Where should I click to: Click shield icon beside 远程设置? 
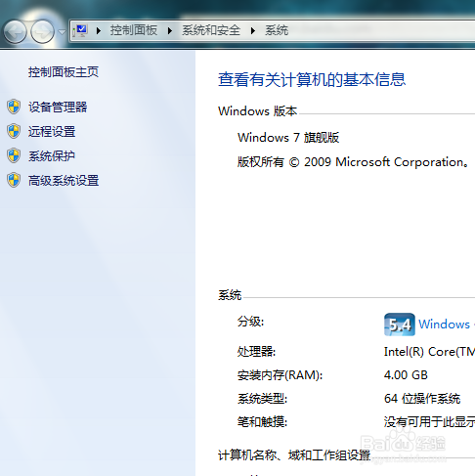point(14,131)
